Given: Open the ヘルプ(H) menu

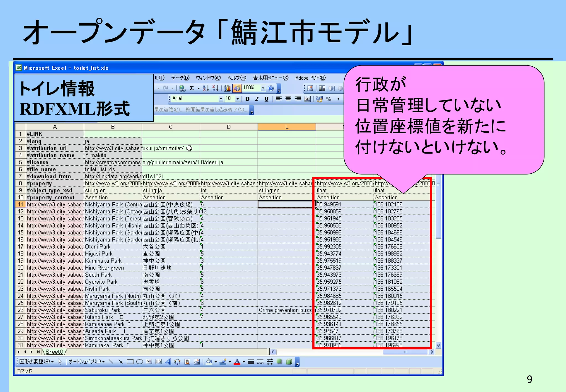Looking at the screenshot, I should point(237,78).
